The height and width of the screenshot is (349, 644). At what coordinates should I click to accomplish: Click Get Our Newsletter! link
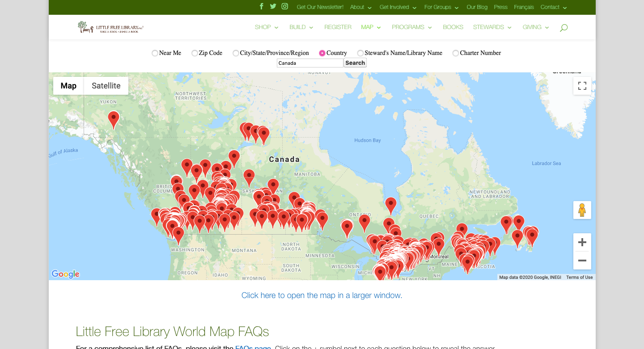tap(320, 7)
